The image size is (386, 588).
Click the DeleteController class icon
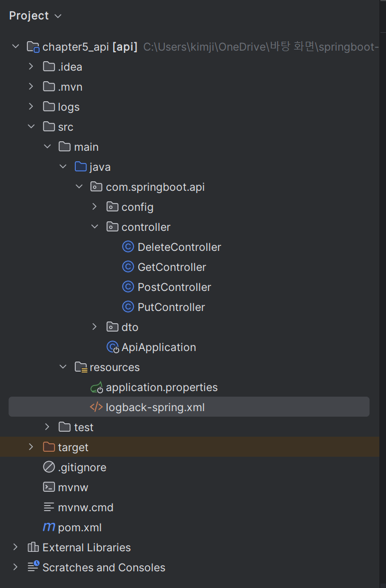(128, 247)
